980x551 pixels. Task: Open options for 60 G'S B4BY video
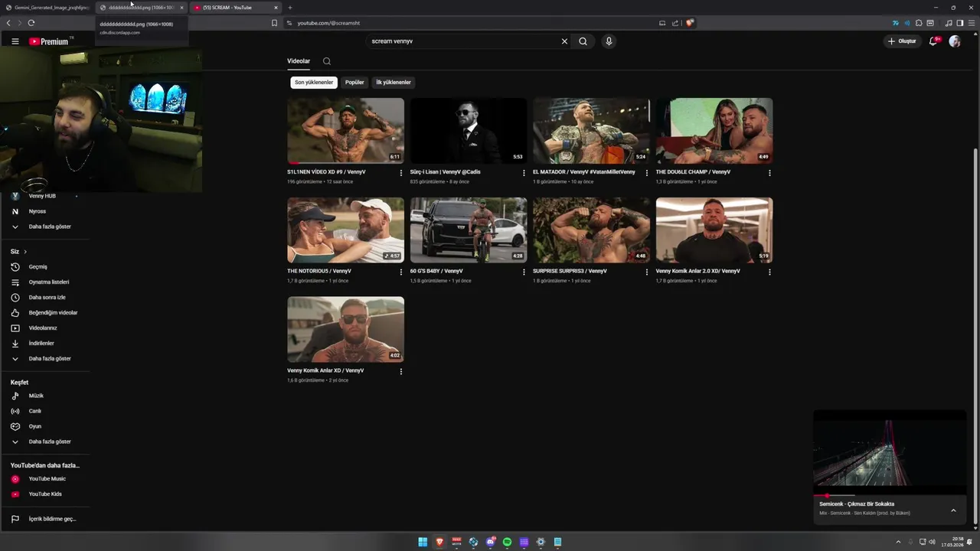point(524,272)
